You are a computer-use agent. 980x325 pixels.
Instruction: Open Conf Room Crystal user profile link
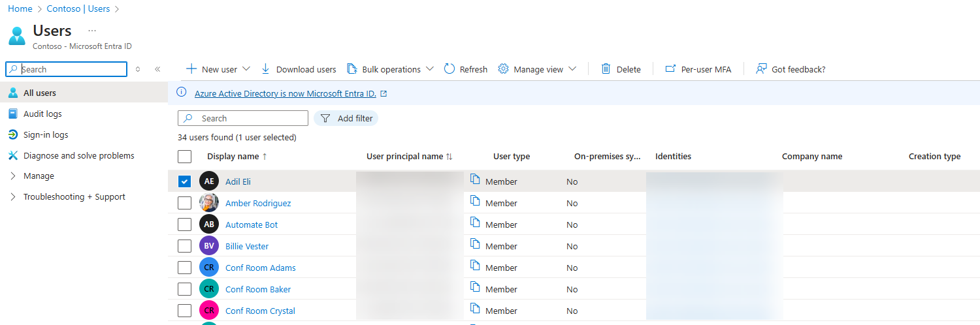click(x=260, y=311)
